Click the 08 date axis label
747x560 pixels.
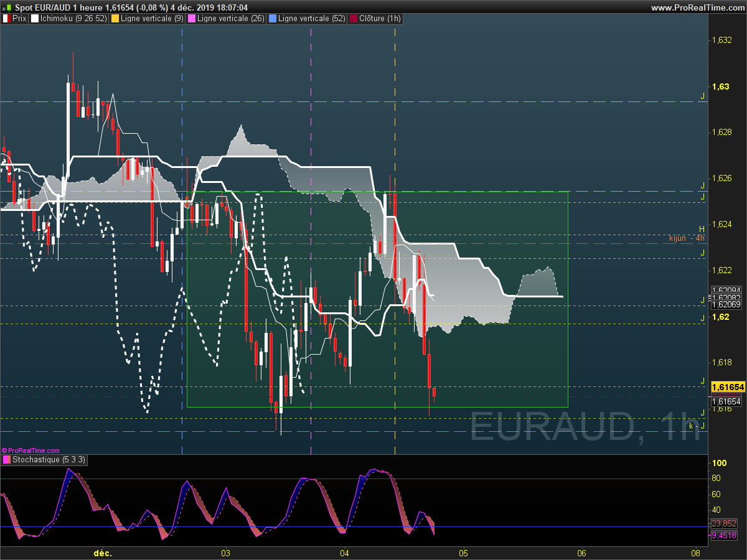[695, 553]
